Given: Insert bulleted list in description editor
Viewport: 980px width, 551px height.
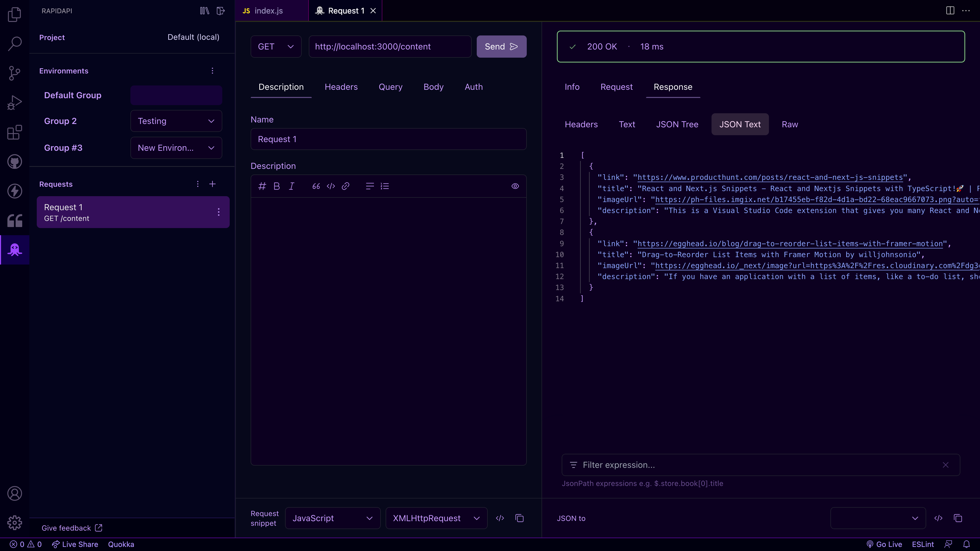Looking at the screenshot, I should (369, 186).
